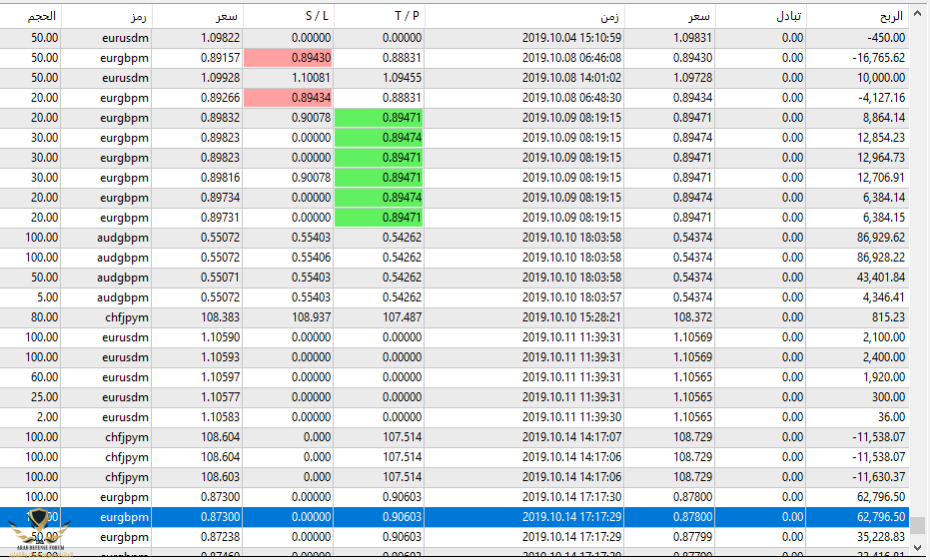The height and width of the screenshot is (560, 930).
Task: Click the vertical scrollbar thumb
Action: point(918,525)
